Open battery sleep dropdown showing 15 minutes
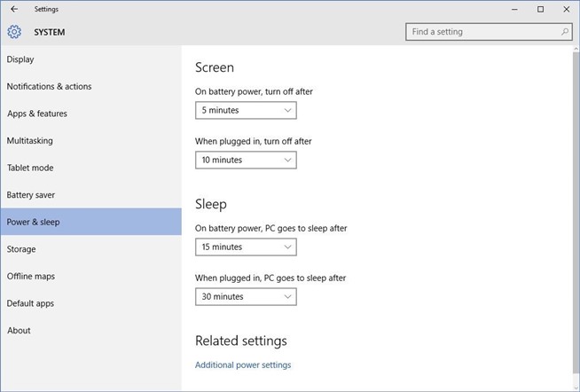Viewport: 580px width, 392px height. (246, 247)
